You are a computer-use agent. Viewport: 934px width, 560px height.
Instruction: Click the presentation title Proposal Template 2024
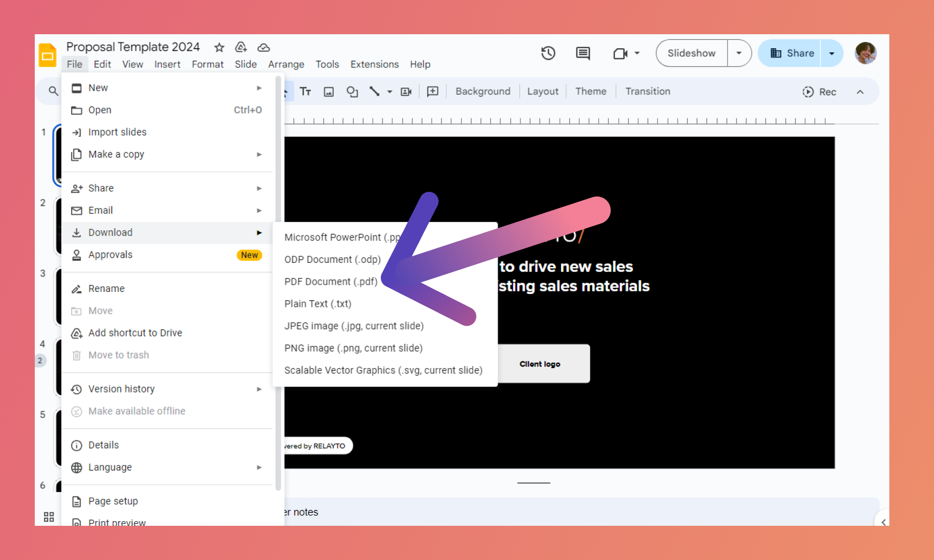click(x=133, y=47)
